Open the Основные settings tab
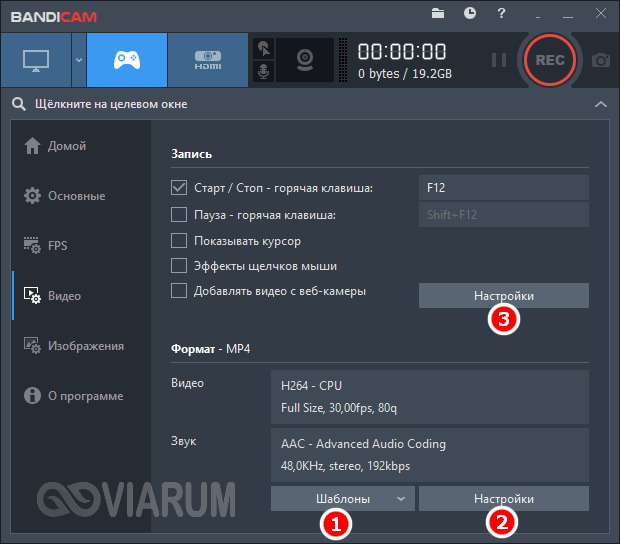This screenshot has height=544, width=620. [81, 196]
